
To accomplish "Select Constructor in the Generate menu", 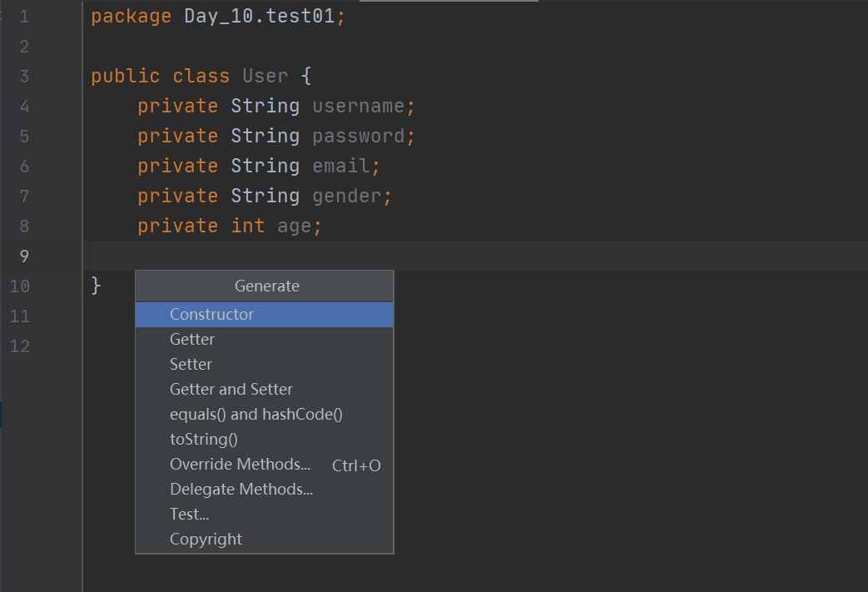I will click(x=211, y=315).
